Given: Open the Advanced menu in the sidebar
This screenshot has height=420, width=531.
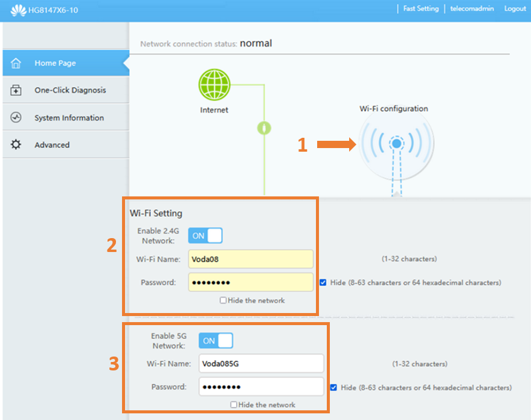Looking at the screenshot, I should [52, 145].
